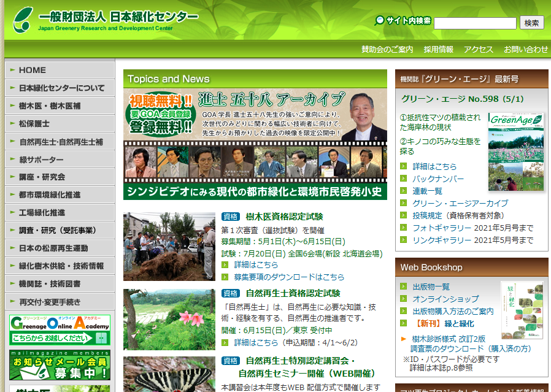Click the green bullet icon beside バックナンバー
The image size is (551, 392).
pyautogui.click(x=403, y=179)
